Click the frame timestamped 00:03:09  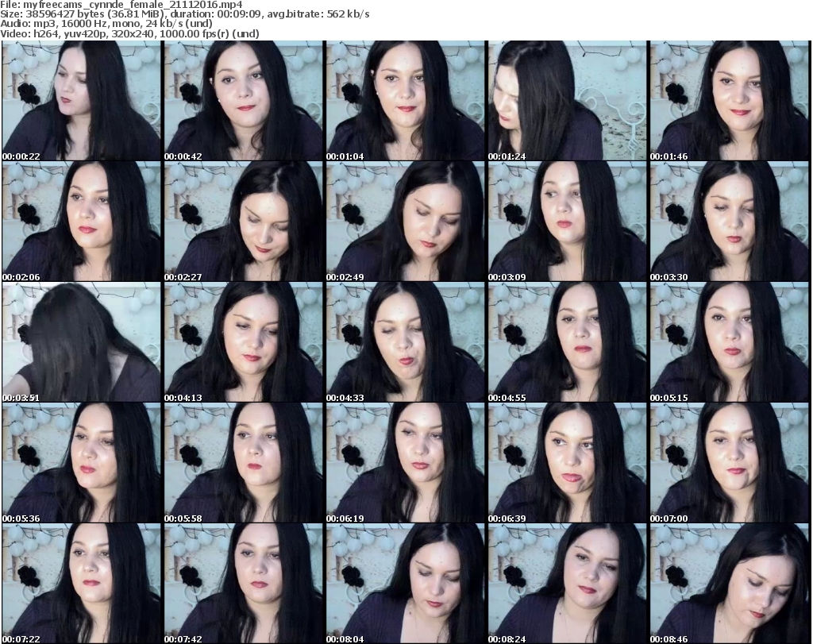coord(567,222)
